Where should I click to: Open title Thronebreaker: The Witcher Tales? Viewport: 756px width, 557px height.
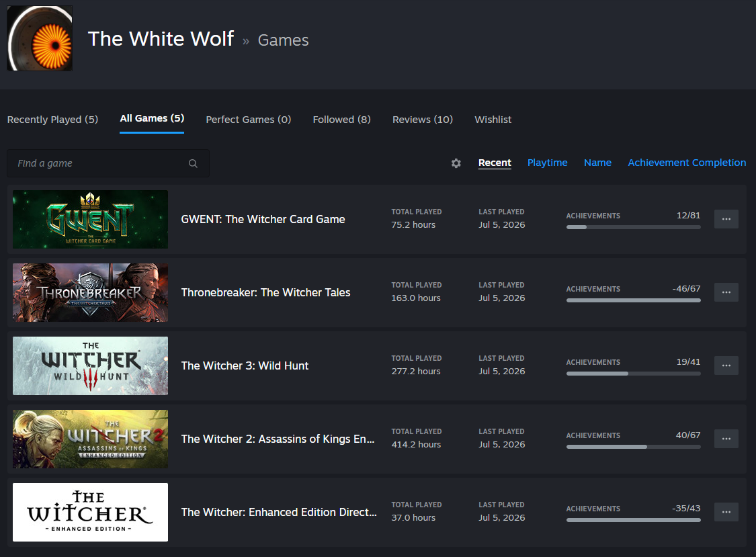pyautogui.click(x=265, y=293)
